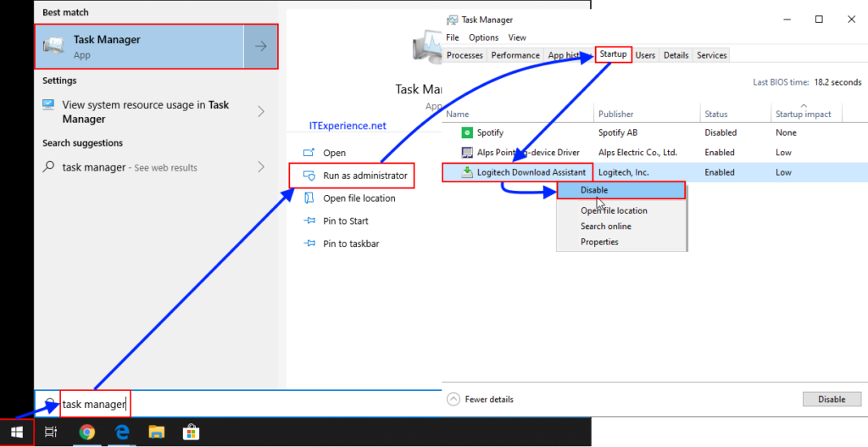
Task: Click Run as administrator
Action: tap(352, 176)
